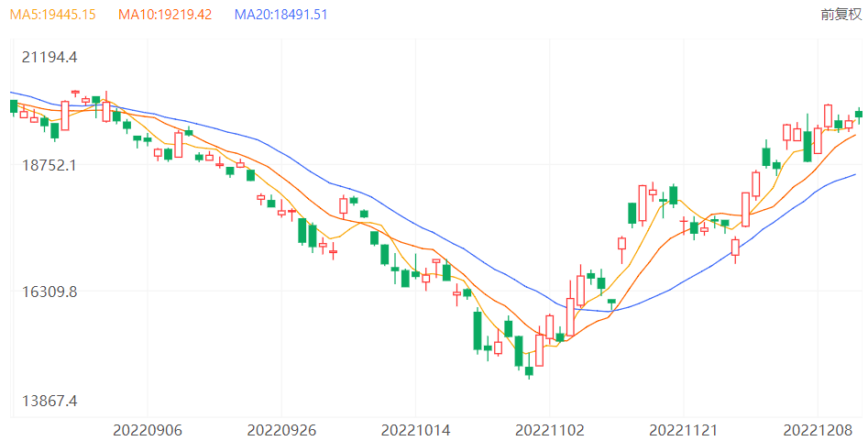Click the MA10:19219.42 indicator label
868x441 pixels.
click(x=165, y=15)
